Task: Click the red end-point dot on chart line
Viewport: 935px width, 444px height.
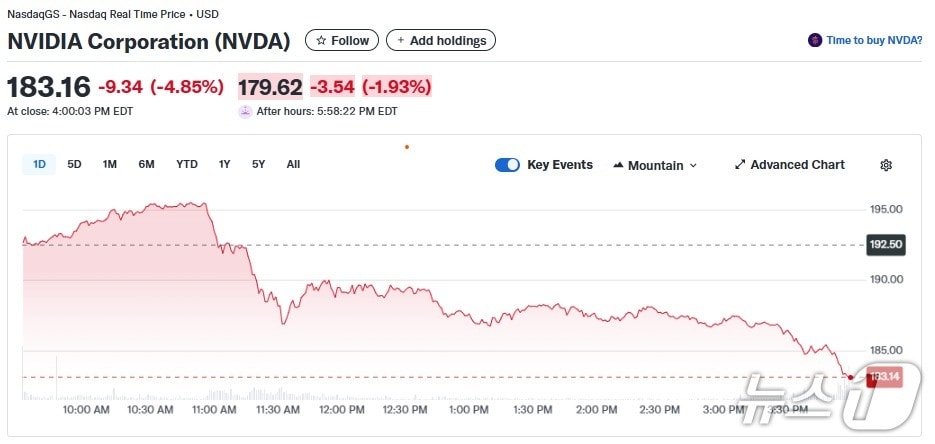Action: pos(850,377)
